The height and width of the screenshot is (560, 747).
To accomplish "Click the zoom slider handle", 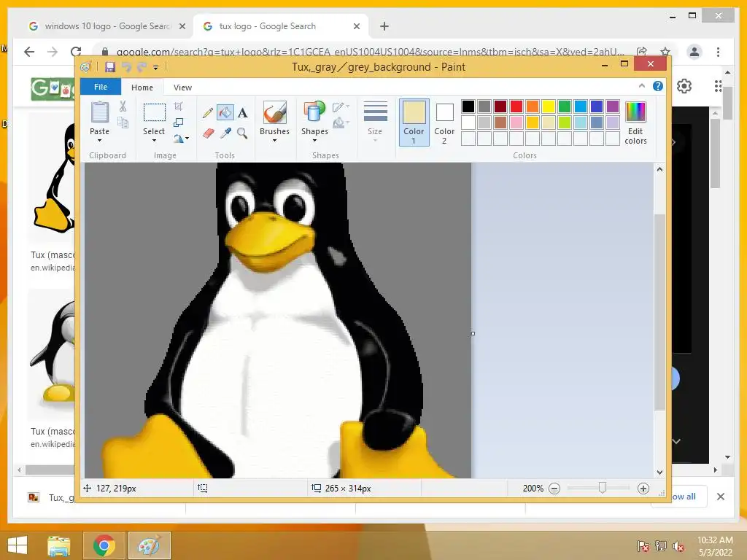I will (x=602, y=488).
